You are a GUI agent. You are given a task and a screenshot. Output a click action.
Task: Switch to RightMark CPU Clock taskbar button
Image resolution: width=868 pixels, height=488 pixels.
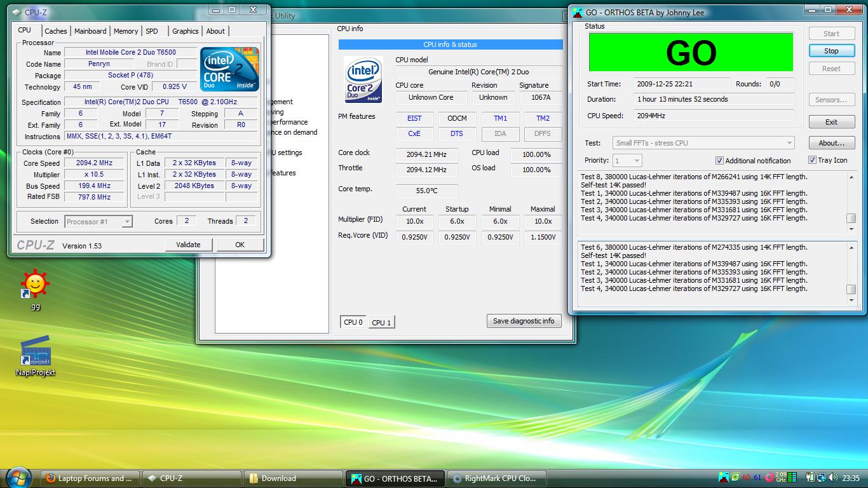[496, 478]
